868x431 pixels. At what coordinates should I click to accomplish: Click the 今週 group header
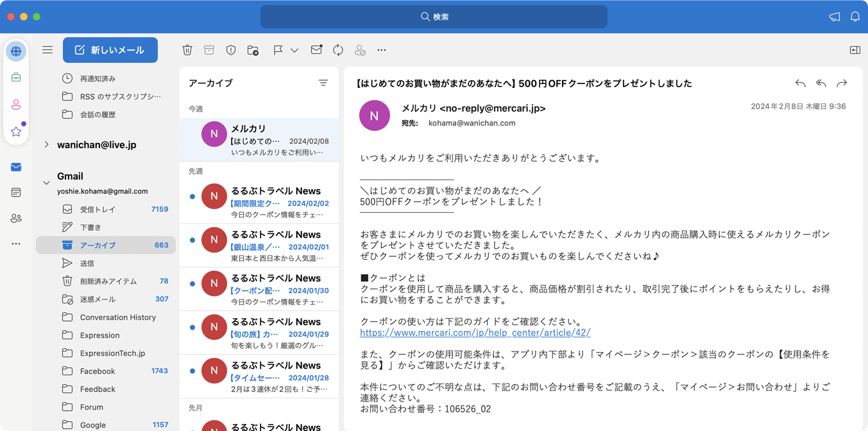click(196, 109)
